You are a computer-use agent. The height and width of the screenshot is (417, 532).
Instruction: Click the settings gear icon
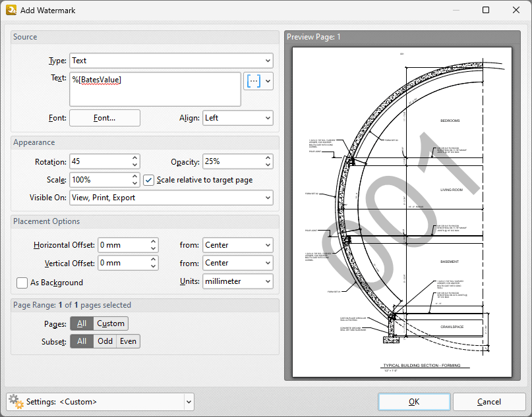[16, 401]
